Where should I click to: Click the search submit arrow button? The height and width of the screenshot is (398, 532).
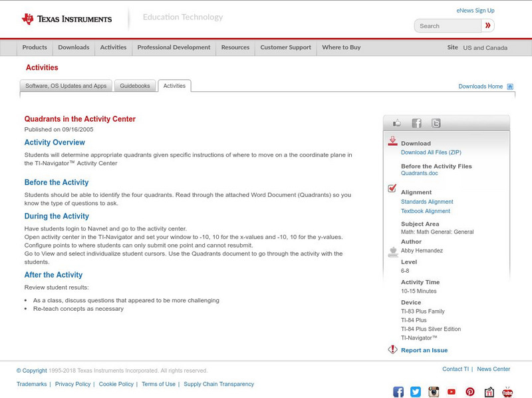click(x=487, y=25)
